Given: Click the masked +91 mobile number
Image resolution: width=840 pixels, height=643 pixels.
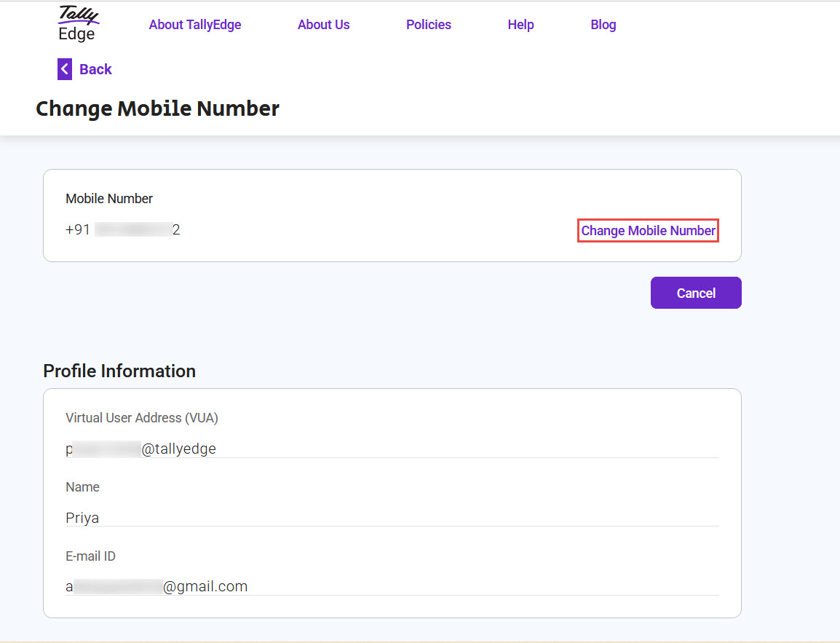Looking at the screenshot, I should tap(123, 230).
